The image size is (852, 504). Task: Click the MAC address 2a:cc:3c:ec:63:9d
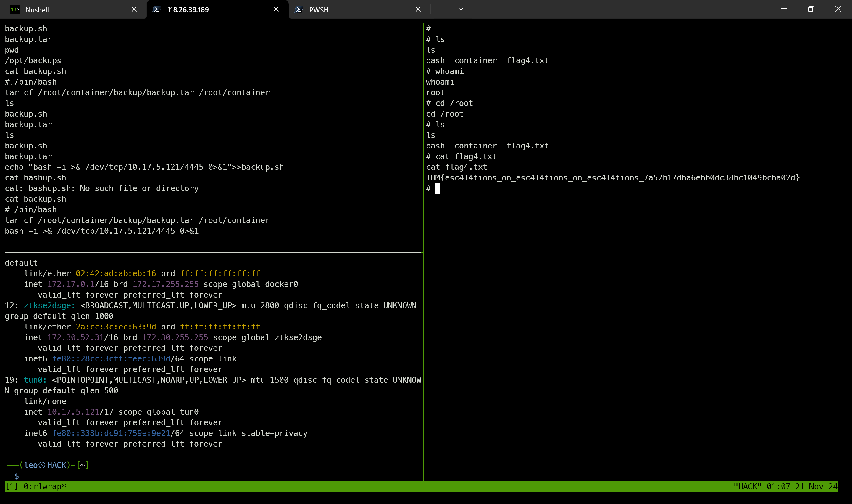pyautogui.click(x=116, y=327)
